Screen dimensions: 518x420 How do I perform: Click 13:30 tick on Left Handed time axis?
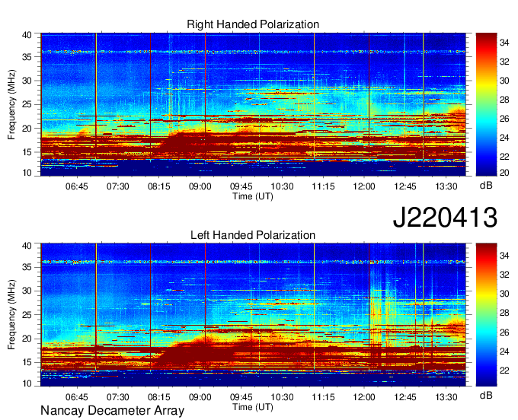446,396
